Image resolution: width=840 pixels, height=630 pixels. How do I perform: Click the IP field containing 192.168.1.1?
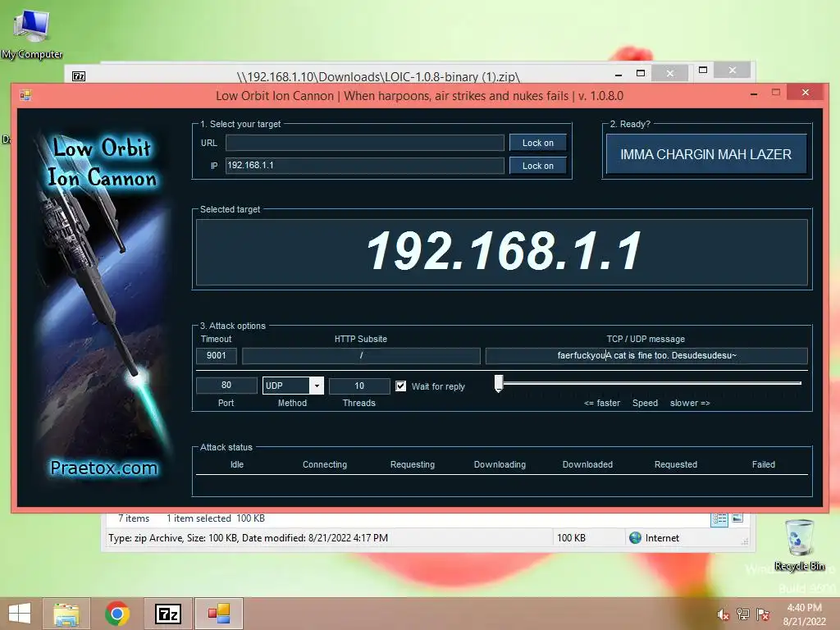pyautogui.click(x=365, y=166)
